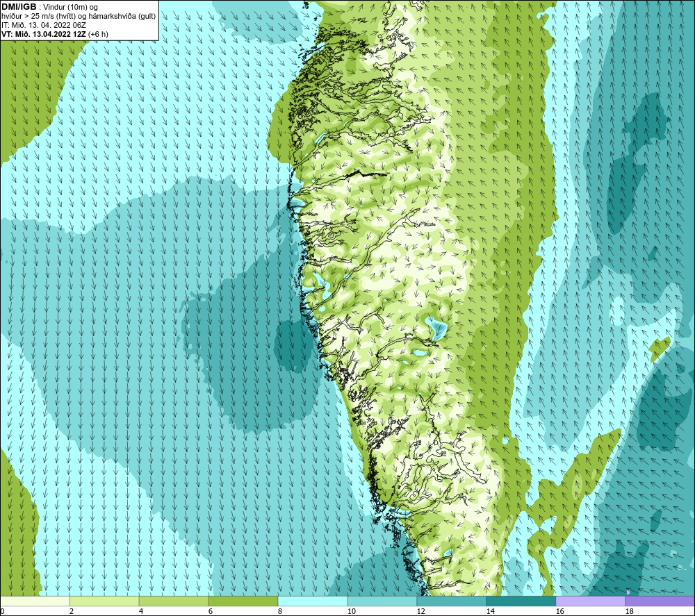Click the scale label '16'

(560, 612)
